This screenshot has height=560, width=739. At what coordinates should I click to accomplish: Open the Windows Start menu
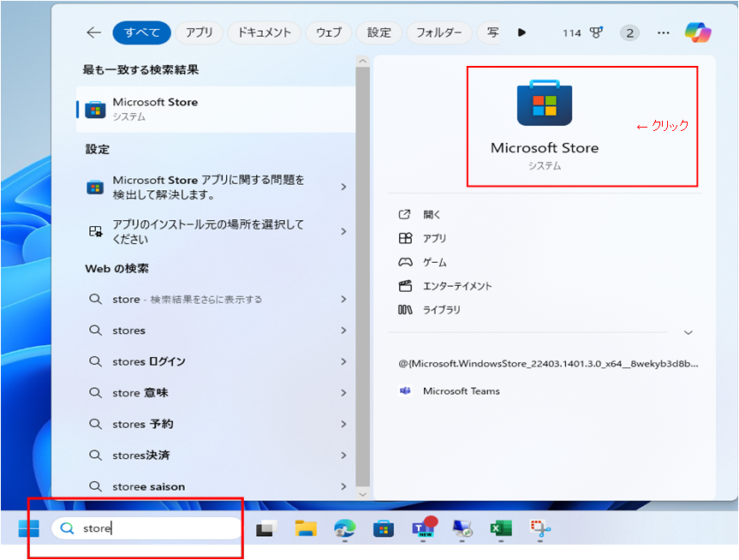point(29,528)
